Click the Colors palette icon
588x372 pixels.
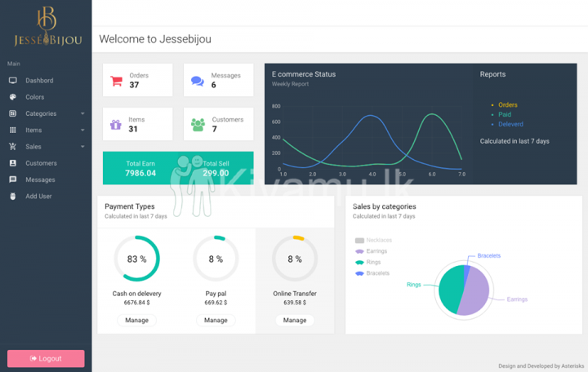pyautogui.click(x=13, y=97)
